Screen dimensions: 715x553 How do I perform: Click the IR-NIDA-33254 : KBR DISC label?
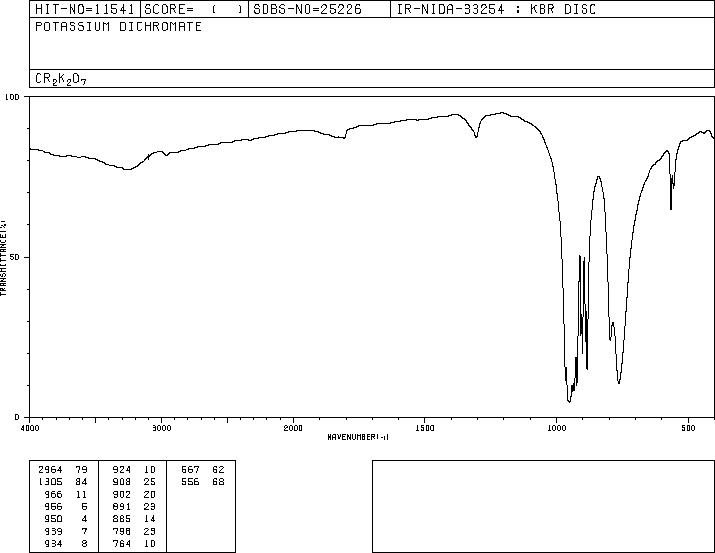click(496, 9)
